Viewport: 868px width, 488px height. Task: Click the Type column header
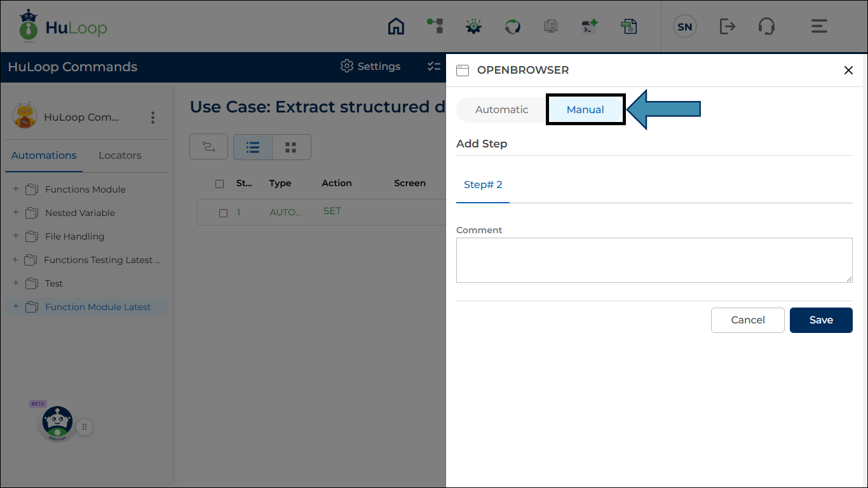(280, 183)
